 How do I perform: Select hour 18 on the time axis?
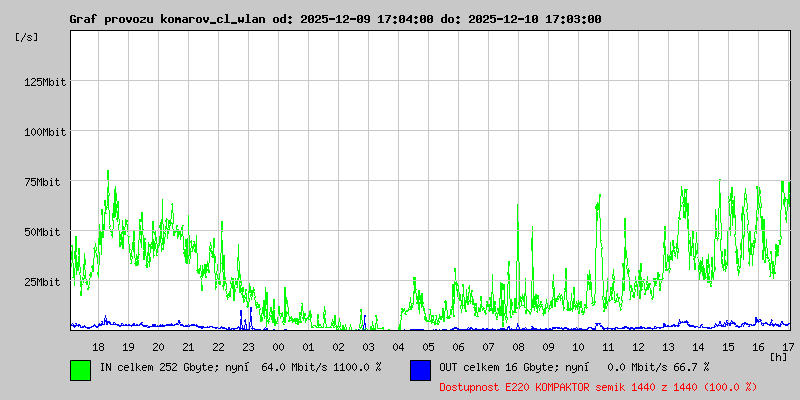click(x=98, y=347)
